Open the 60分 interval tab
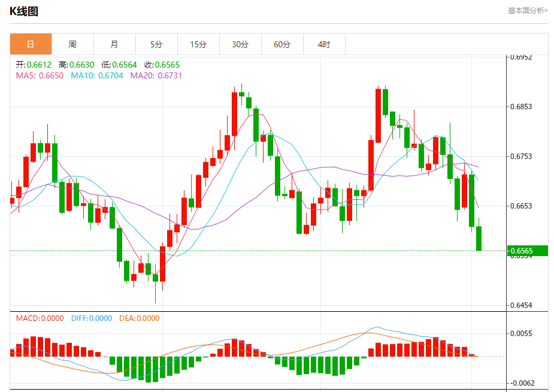The height and width of the screenshot is (392, 554). point(282,44)
